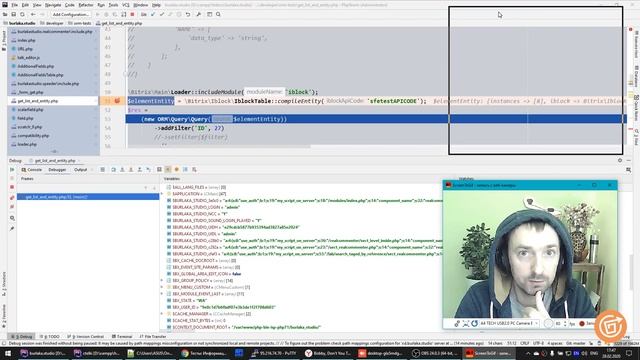This screenshot has height=360, width=640.
Task: Navigate Back with the left arrow icon
Action: [33, 14]
